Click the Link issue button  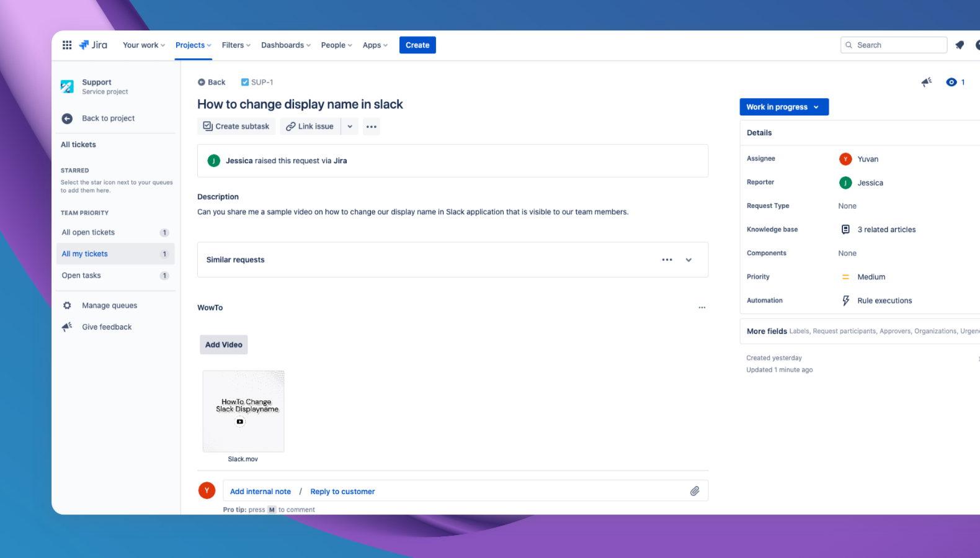click(x=310, y=127)
